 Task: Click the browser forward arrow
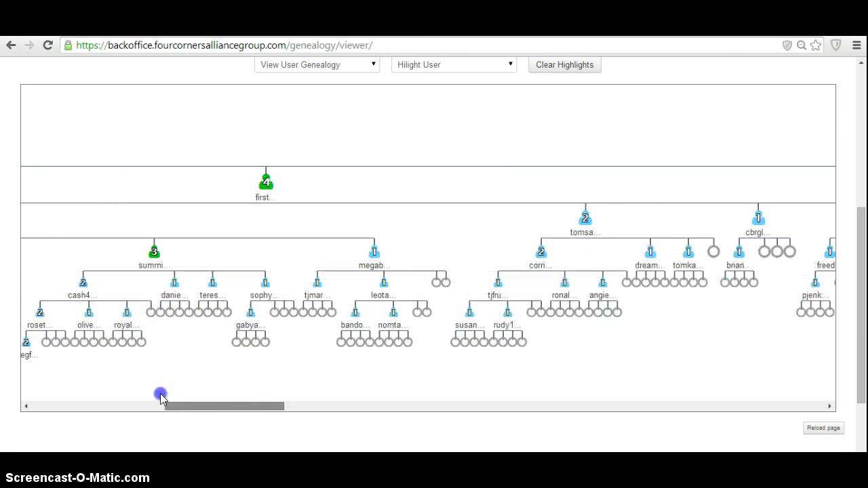coord(29,45)
